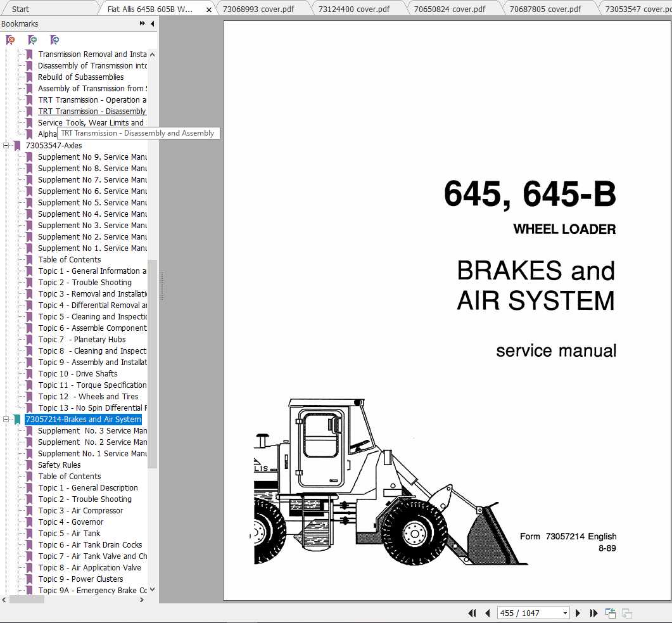Click the next view icon

coord(626,613)
